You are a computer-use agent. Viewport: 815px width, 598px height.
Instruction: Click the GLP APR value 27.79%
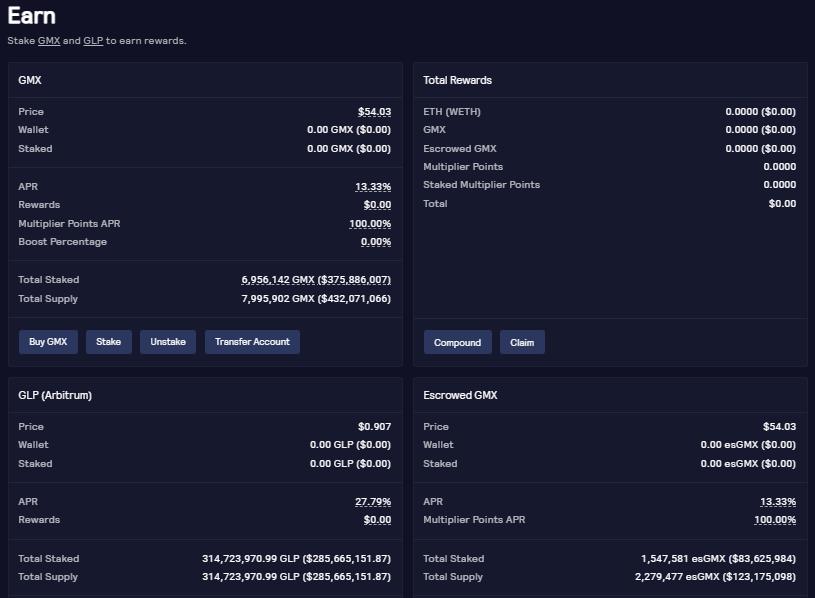click(x=373, y=502)
